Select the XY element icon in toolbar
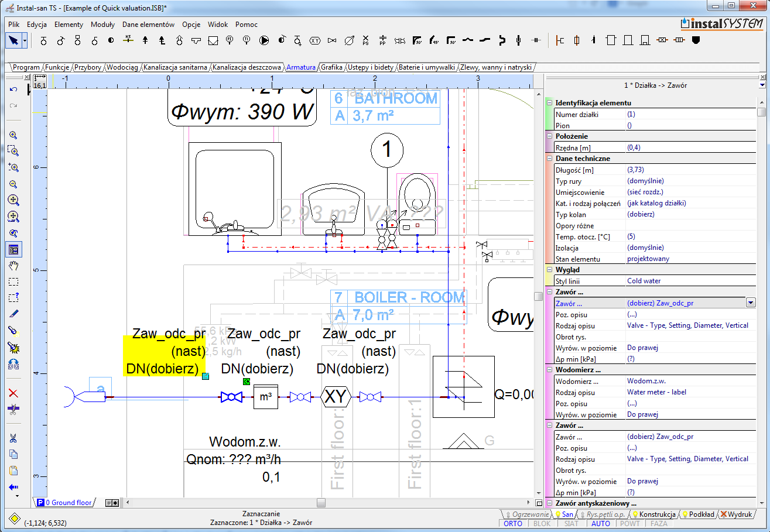The image size is (770, 532). click(x=315, y=40)
